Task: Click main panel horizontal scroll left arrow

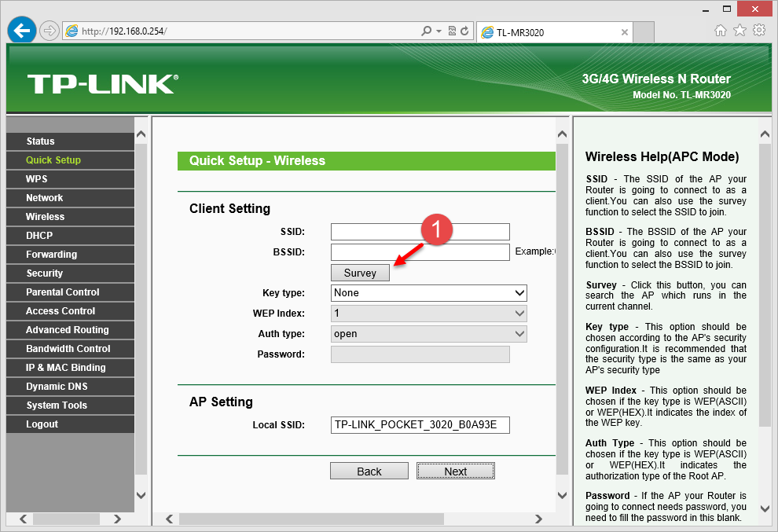Action: pyautogui.click(x=170, y=519)
